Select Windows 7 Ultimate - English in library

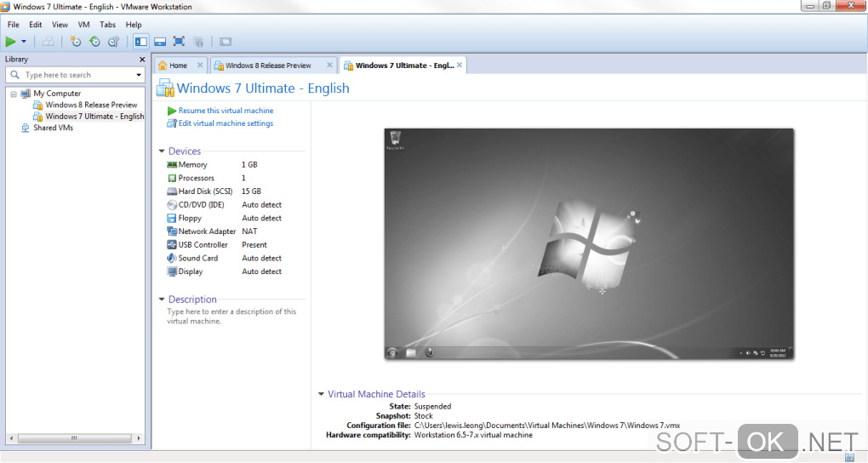[94, 117]
